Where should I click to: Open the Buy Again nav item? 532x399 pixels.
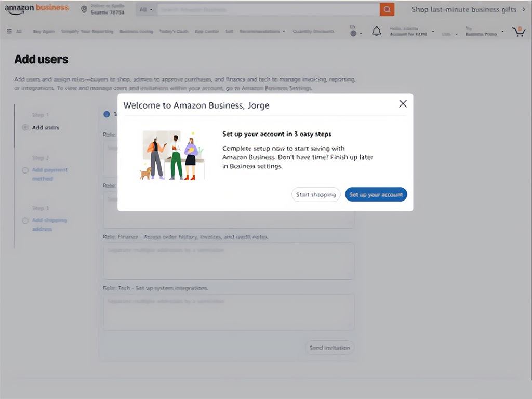click(x=44, y=31)
